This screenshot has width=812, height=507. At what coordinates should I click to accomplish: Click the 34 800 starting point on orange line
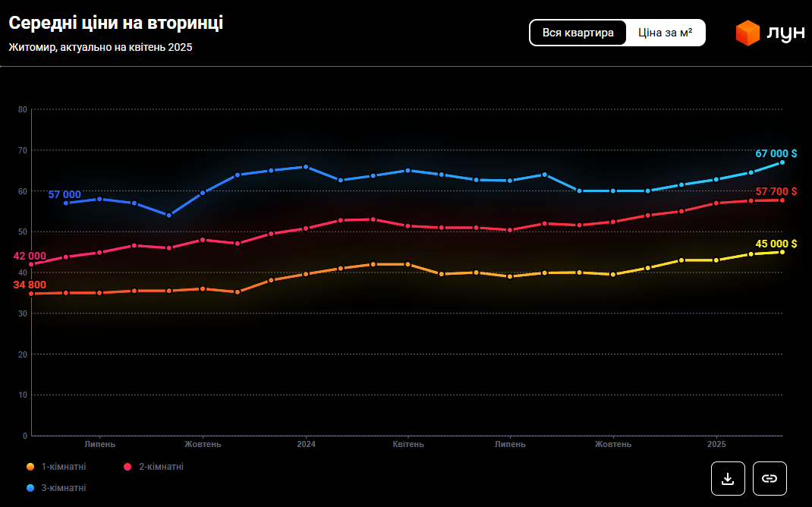(x=32, y=293)
